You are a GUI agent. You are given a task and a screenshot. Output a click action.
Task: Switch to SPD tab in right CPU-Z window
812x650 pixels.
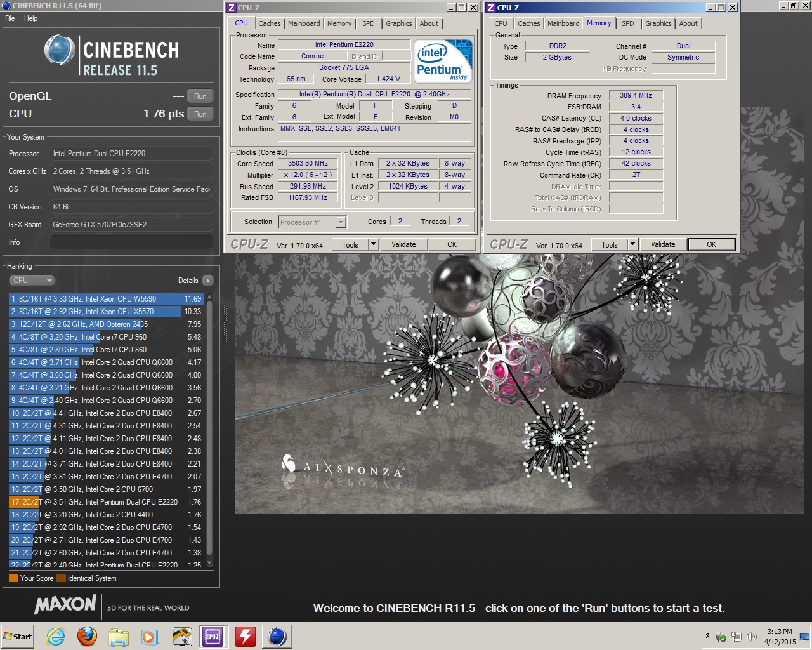click(x=628, y=23)
